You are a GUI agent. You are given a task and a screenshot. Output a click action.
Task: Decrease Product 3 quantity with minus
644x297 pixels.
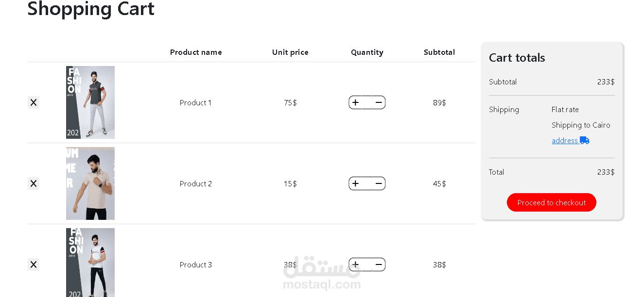(x=379, y=264)
